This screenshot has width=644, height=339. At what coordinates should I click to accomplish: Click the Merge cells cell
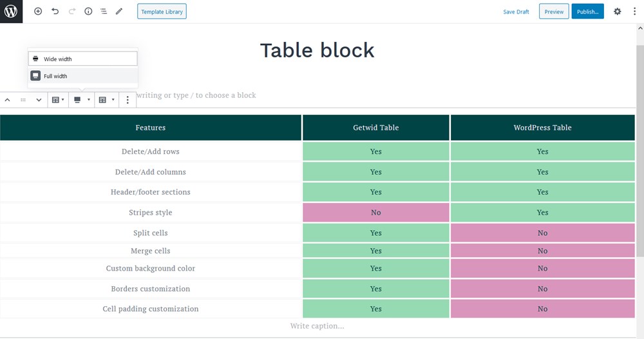click(150, 251)
